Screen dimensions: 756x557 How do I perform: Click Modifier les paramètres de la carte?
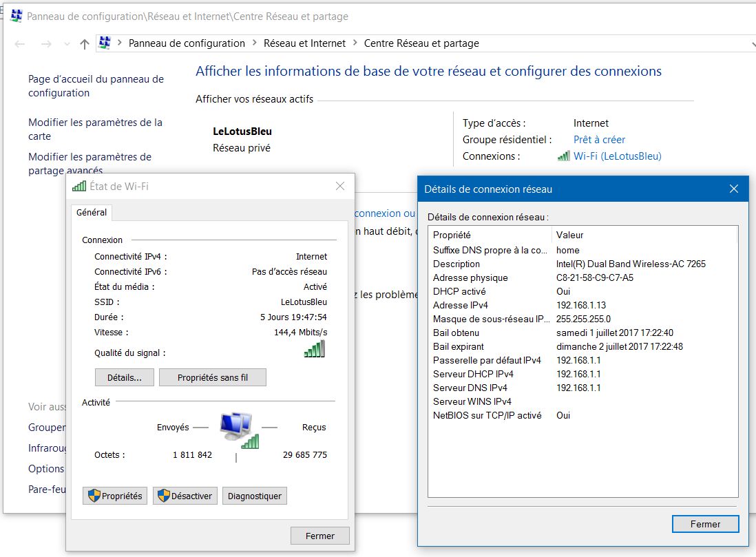95,129
